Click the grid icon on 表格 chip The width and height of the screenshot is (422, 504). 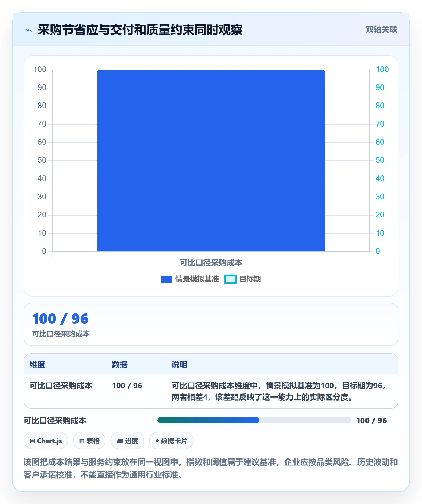tap(82, 441)
